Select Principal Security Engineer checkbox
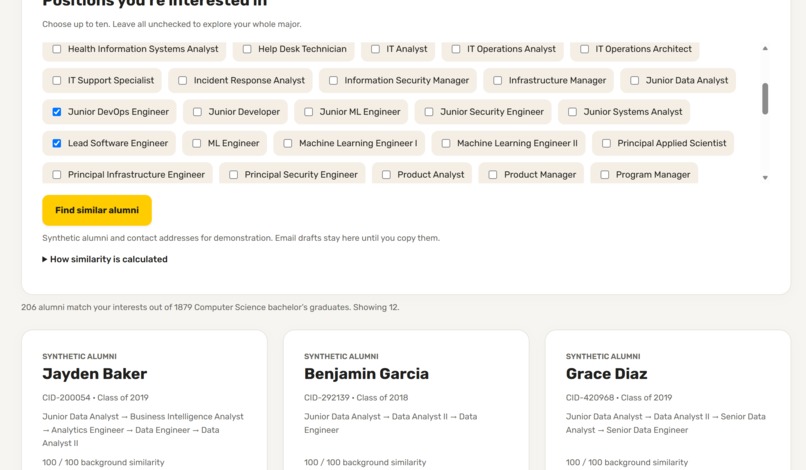Viewport: 806px width, 470px height. click(233, 174)
